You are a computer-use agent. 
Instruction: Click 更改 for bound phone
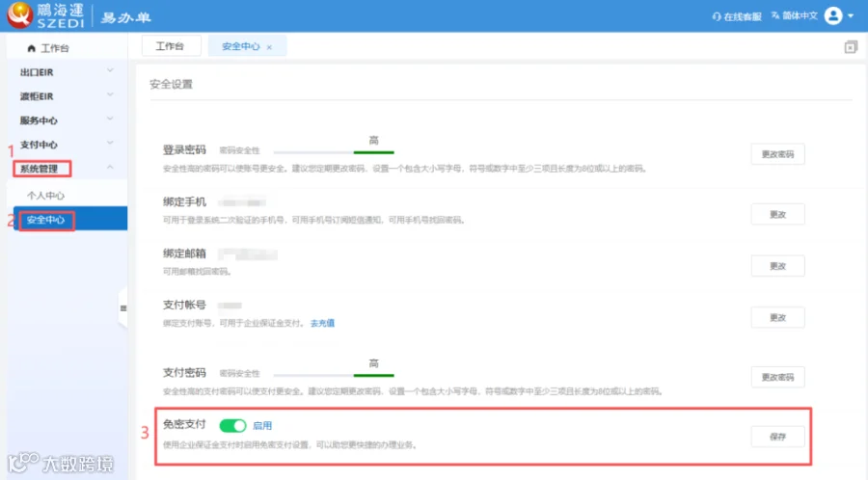coord(777,215)
